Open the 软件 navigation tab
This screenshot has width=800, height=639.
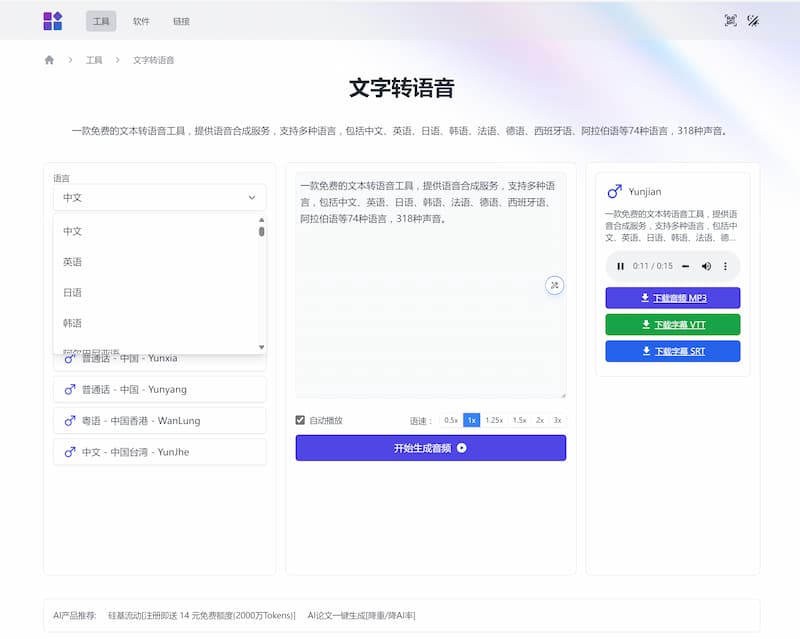pyautogui.click(x=141, y=21)
